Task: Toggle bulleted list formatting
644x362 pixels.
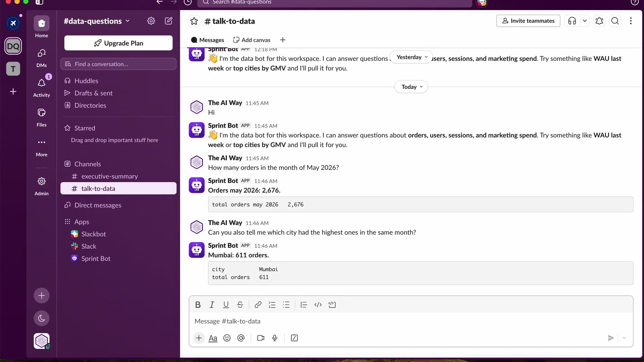Action: [x=286, y=305]
